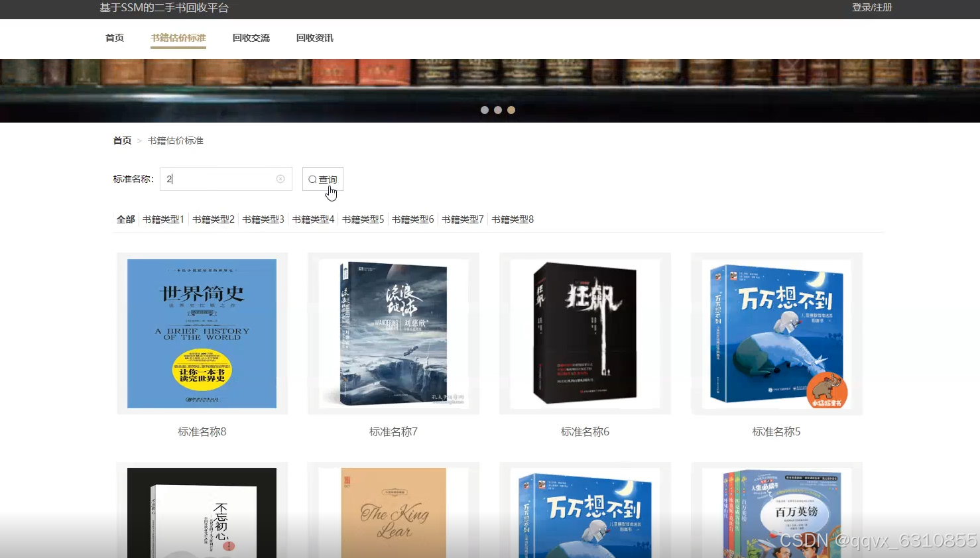This screenshot has width=980, height=558.
Task: Filter by 书籍类型6
Action: pos(413,219)
